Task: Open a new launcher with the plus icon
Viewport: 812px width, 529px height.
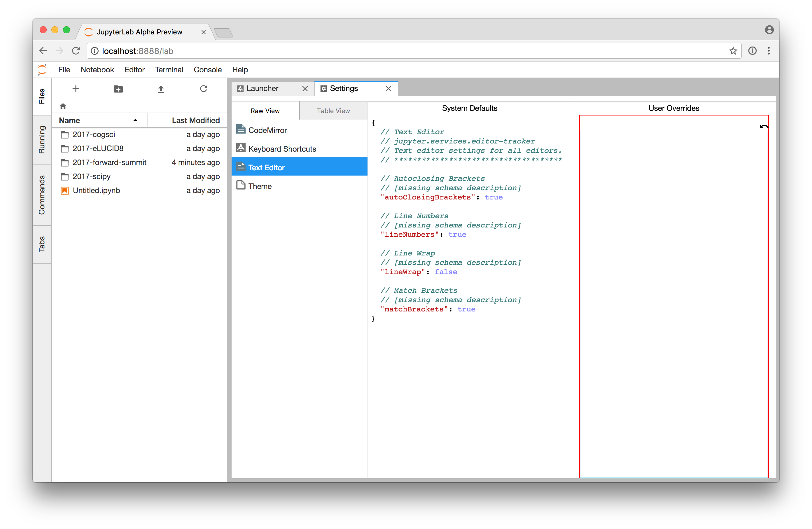Action: pyautogui.click(x=76, y=89)
